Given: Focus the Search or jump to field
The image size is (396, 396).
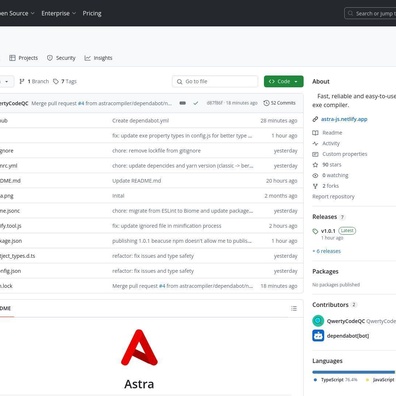Looking at the screenshot, I should pyautogui.click(x=370, y=14).
